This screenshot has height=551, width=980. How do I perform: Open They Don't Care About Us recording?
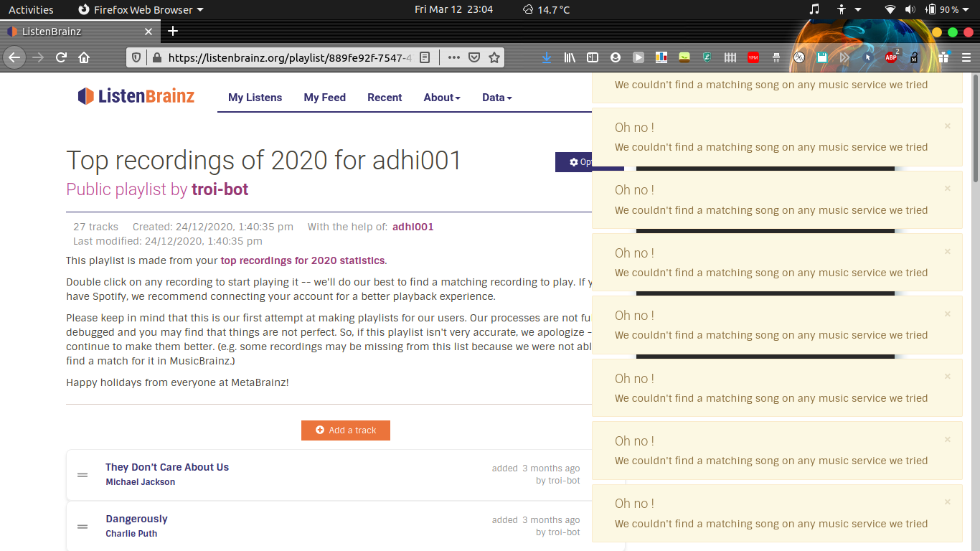pos(167,467)
